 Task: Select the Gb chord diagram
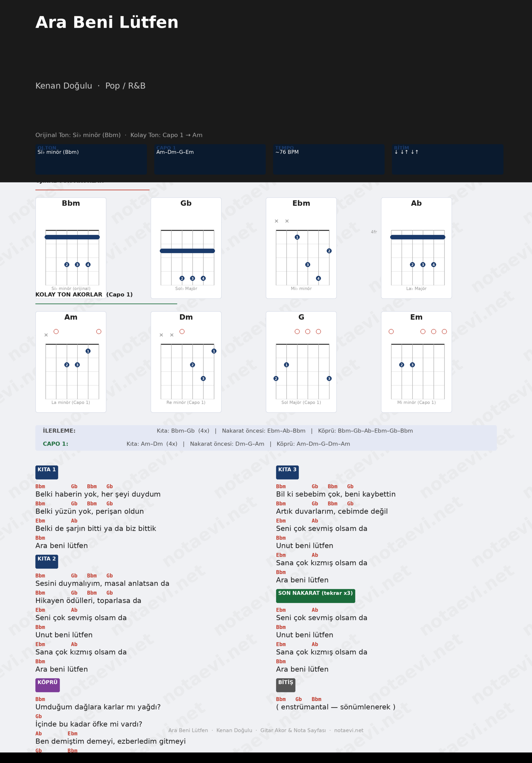click(x=186, y=248)
